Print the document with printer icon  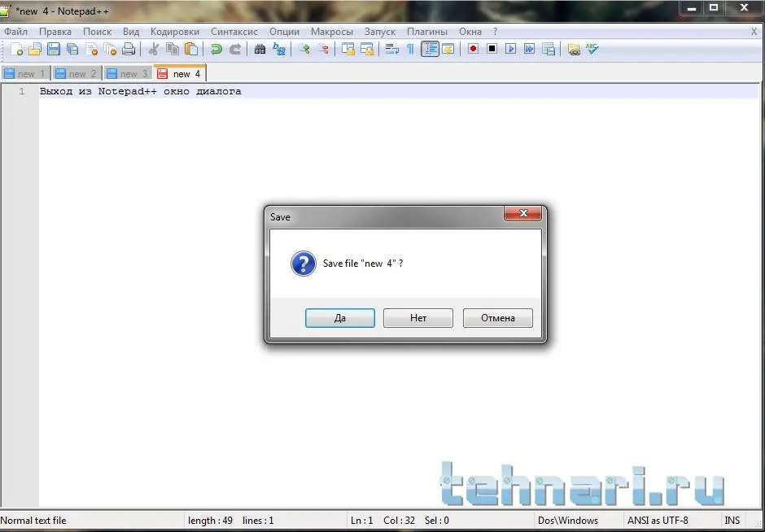pyautogui.click(x=129, y=49)
